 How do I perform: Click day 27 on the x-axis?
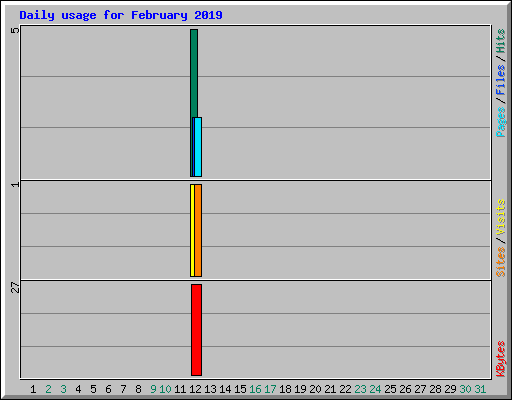point(420,389)
